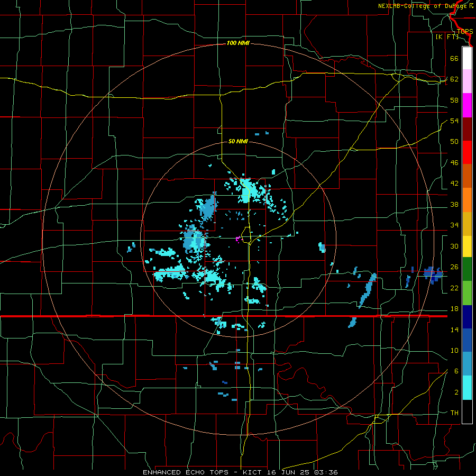
Task: Click the "50" legend value
Action: point(454,142)
